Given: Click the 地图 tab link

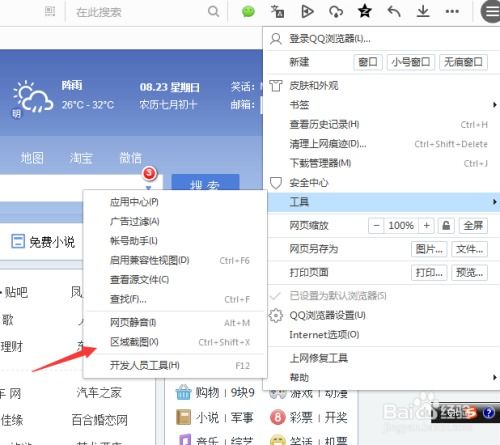Looking at the screenshot, I should [32, 158].
